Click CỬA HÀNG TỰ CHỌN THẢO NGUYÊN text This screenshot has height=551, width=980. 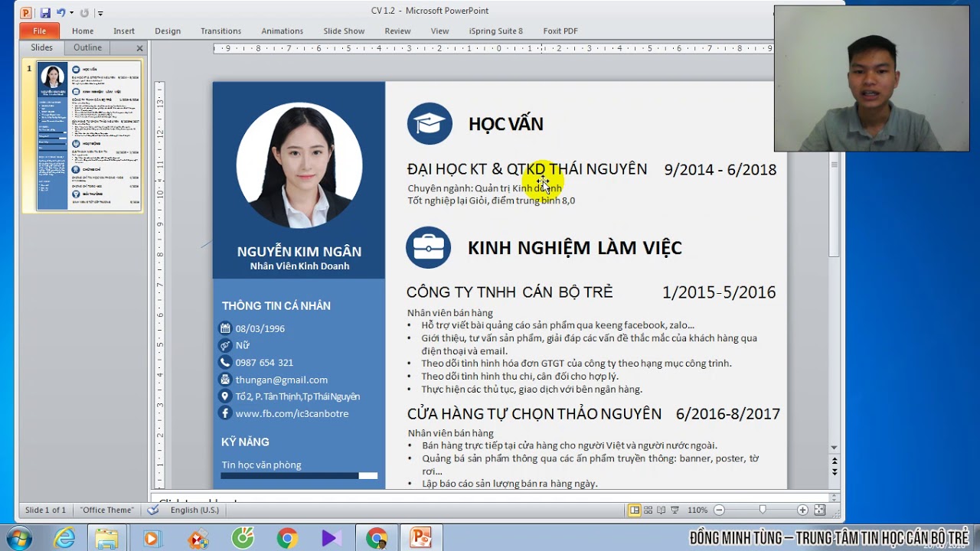(534, 414)
